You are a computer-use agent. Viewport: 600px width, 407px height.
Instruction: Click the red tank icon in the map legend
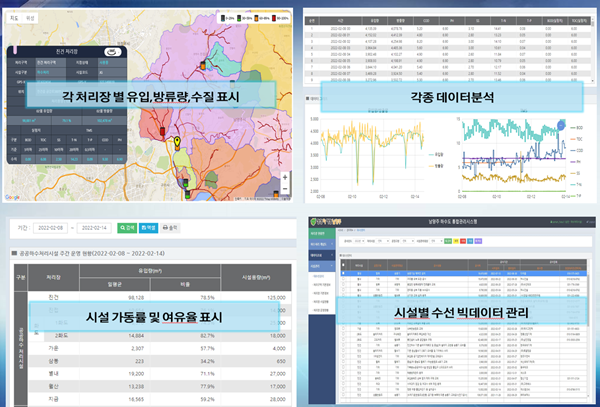pos(274,18)
